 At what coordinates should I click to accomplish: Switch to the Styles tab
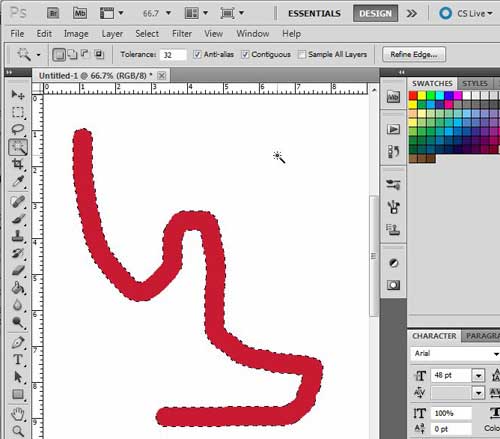(475, 83)
